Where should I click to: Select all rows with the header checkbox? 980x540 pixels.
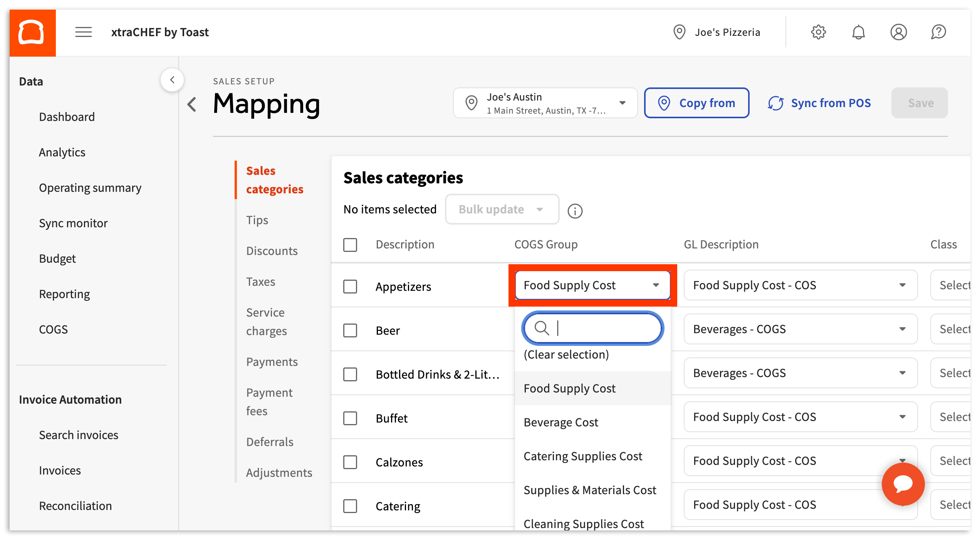click(x=350, y=245)
